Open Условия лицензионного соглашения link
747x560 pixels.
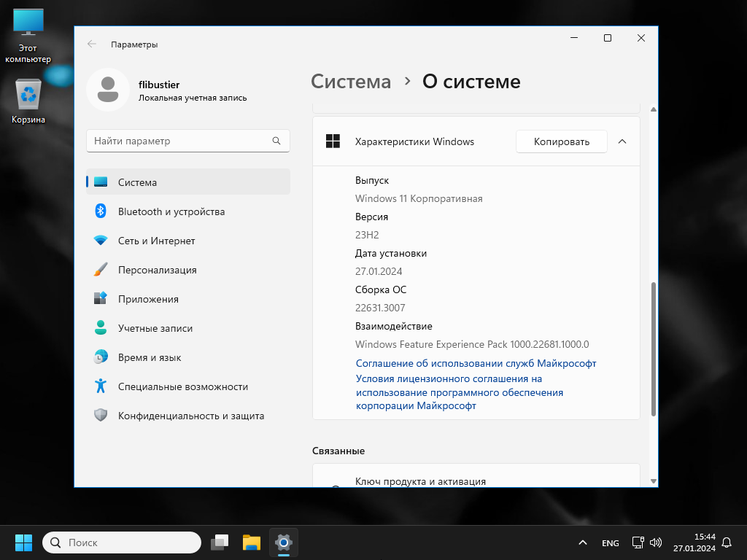point(460,392)
